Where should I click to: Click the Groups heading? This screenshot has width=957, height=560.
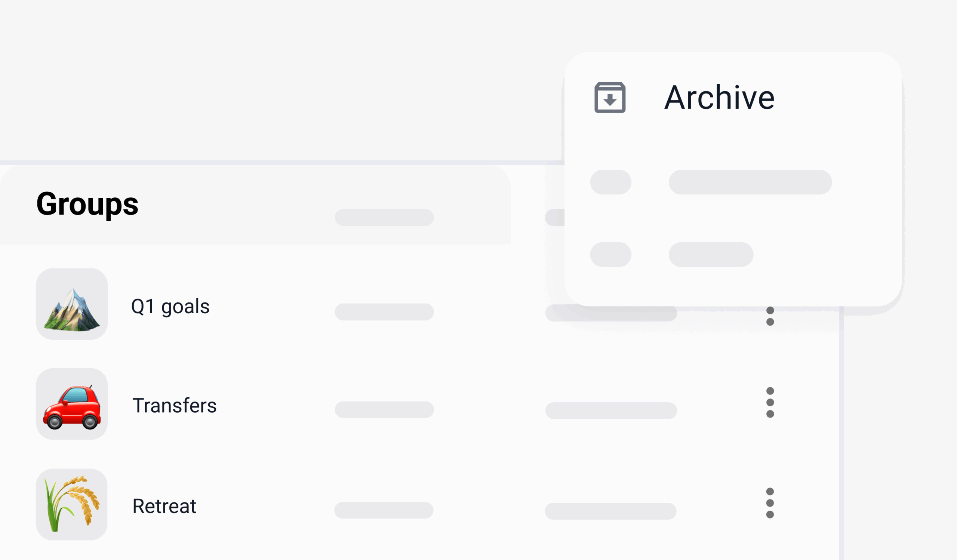pos(87,204)
